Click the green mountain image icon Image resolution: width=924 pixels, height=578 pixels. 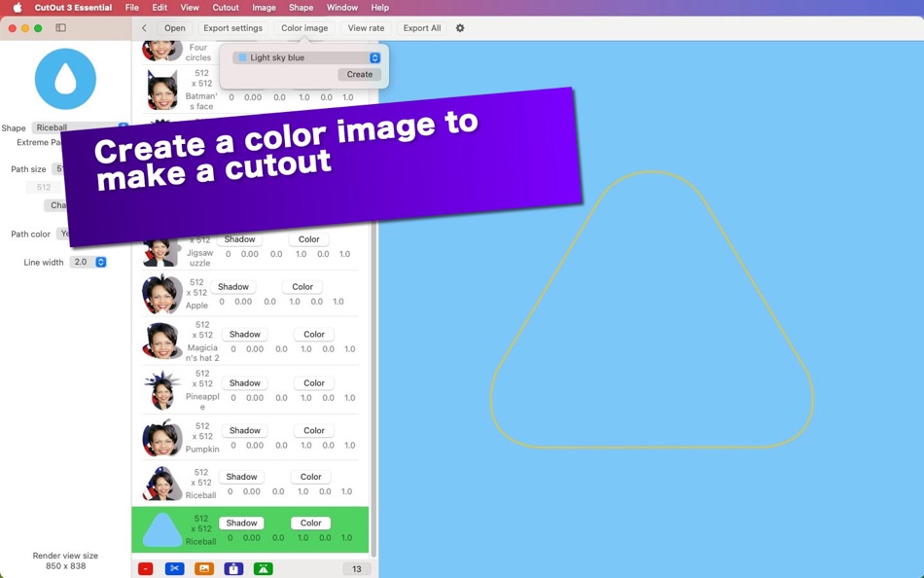[x=263, y=568]
